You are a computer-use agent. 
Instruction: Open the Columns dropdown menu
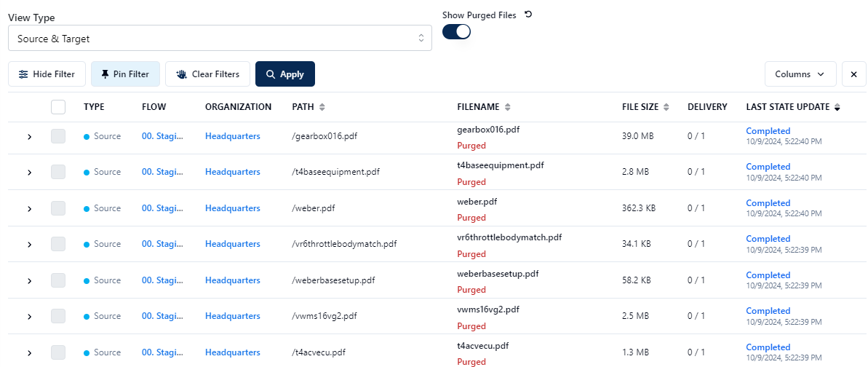pos(800,74)
